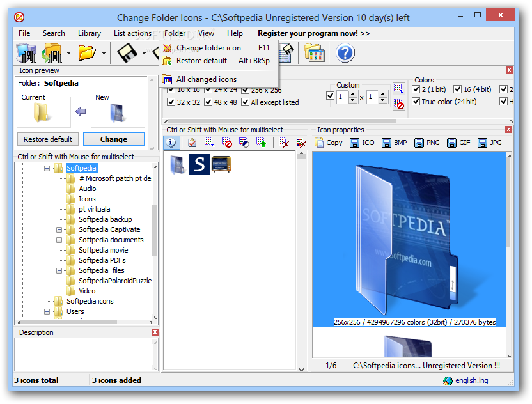Save the icon as JPG
Screen dimensions: 532x404
click(490, 143)
